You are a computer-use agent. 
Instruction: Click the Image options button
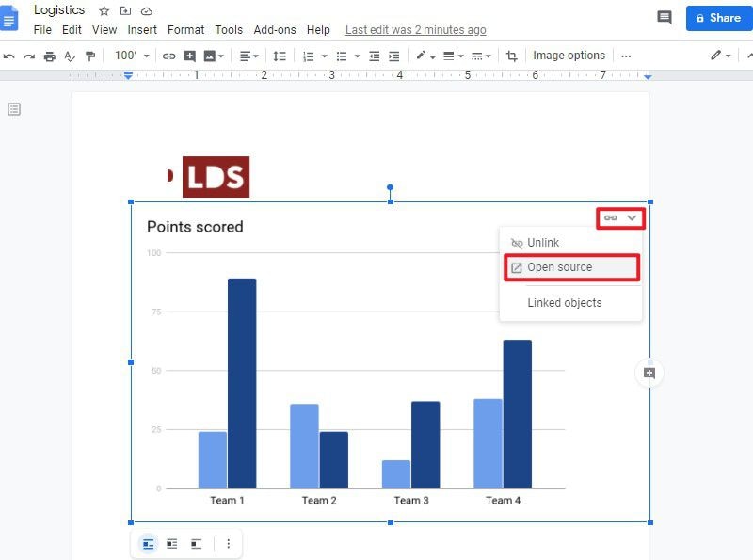point(569,56)
